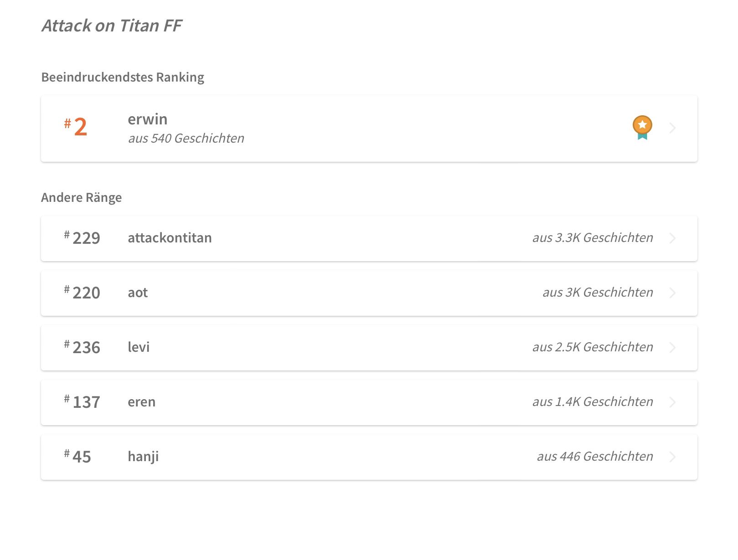Viewport: 738px width, 560px height.
Task: Click the #2 rank number
Action: point(76,127)
